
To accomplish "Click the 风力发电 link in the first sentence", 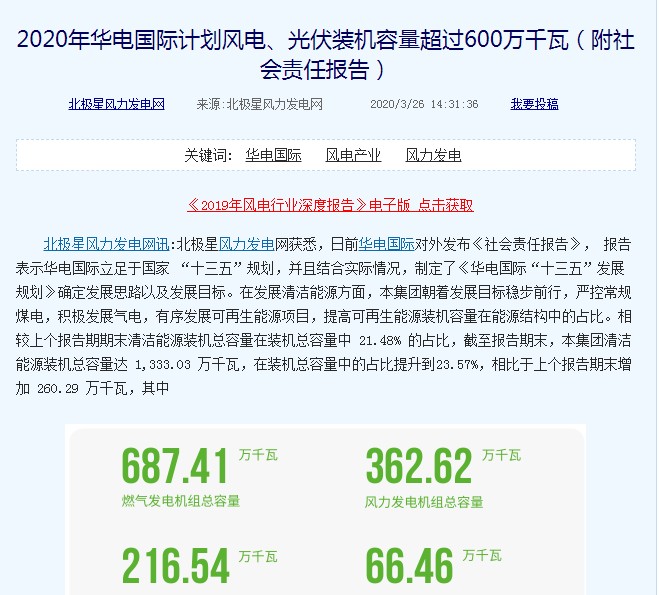I will [247, 244].
